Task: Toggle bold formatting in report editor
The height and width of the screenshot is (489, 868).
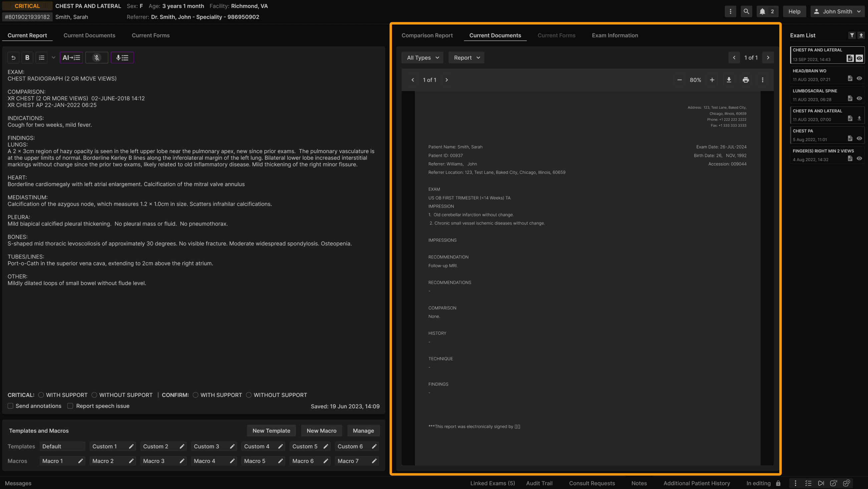Action: tap(27, 58)
